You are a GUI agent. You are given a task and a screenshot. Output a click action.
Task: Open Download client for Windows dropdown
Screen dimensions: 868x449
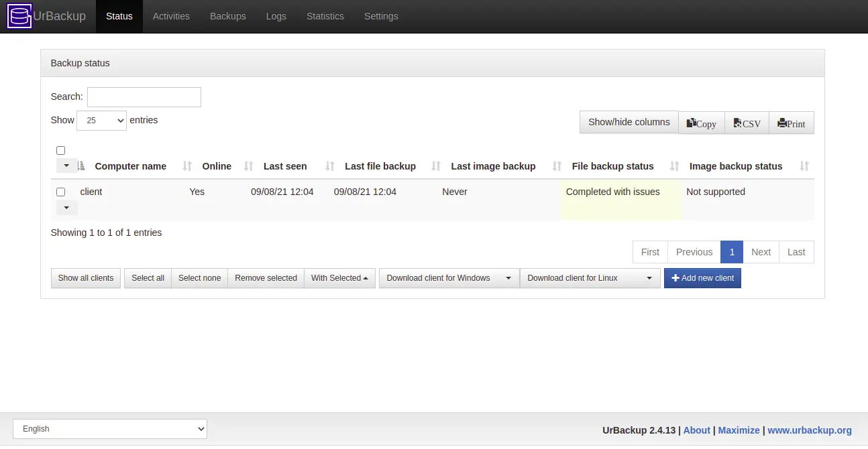click(x=449, y=278)
